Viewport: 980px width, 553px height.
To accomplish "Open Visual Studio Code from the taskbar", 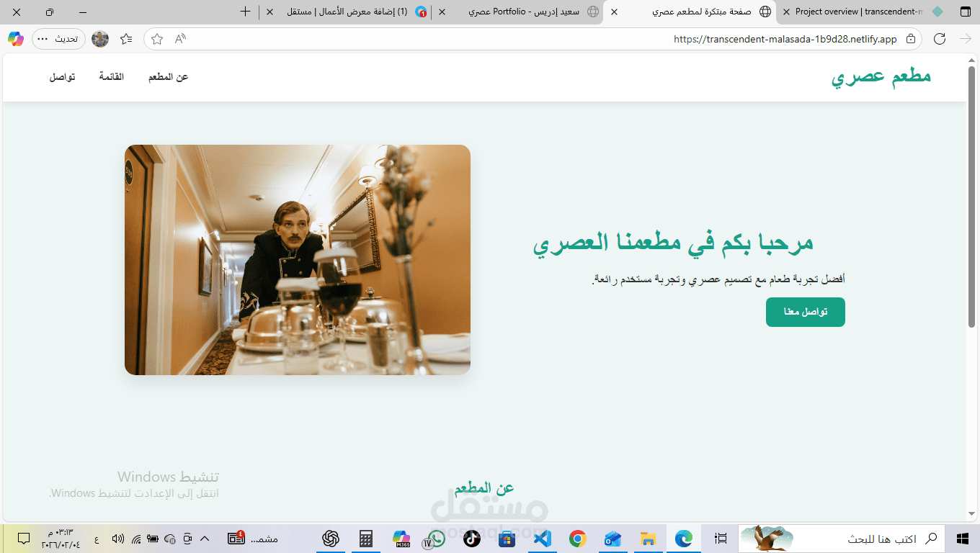I will [542, 538].
